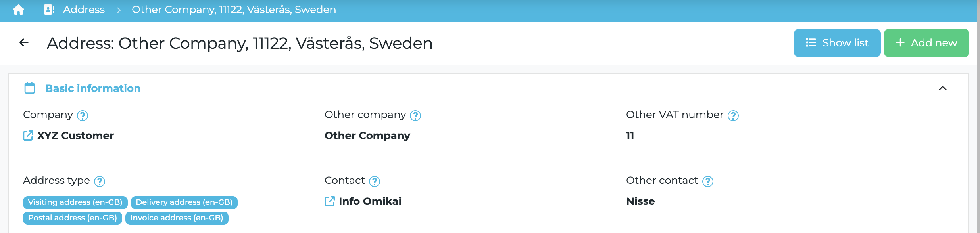Go back using the left arrow

pos(24,42)
